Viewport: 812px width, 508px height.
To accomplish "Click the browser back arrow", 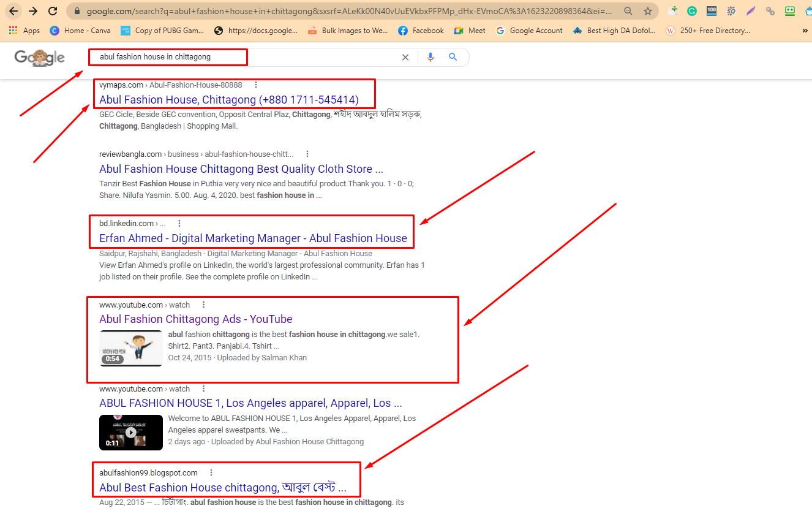I will click(13, 10).
